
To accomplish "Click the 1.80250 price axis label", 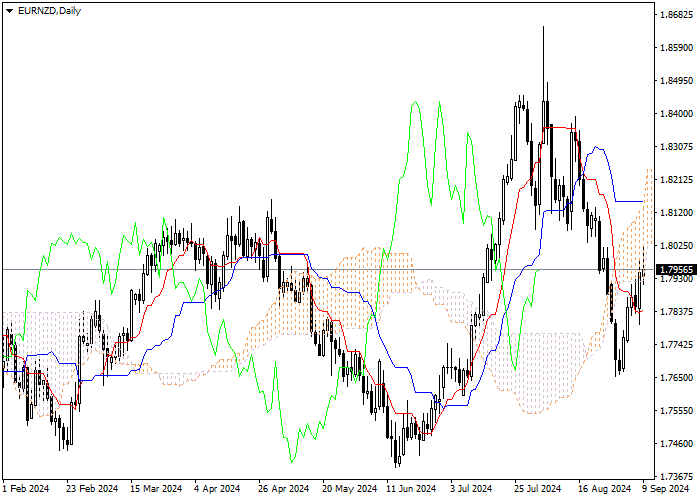I will tap(676, 246).
